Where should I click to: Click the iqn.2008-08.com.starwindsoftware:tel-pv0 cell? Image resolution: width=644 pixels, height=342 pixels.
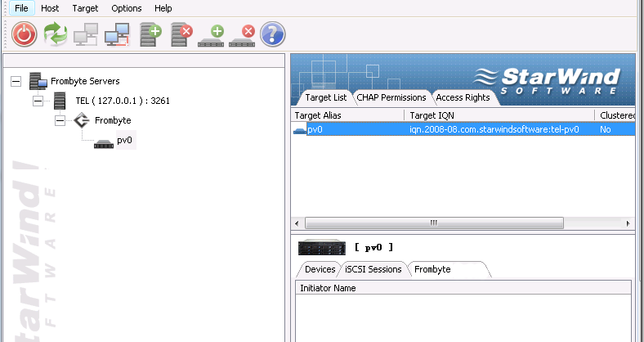point(494,129)
